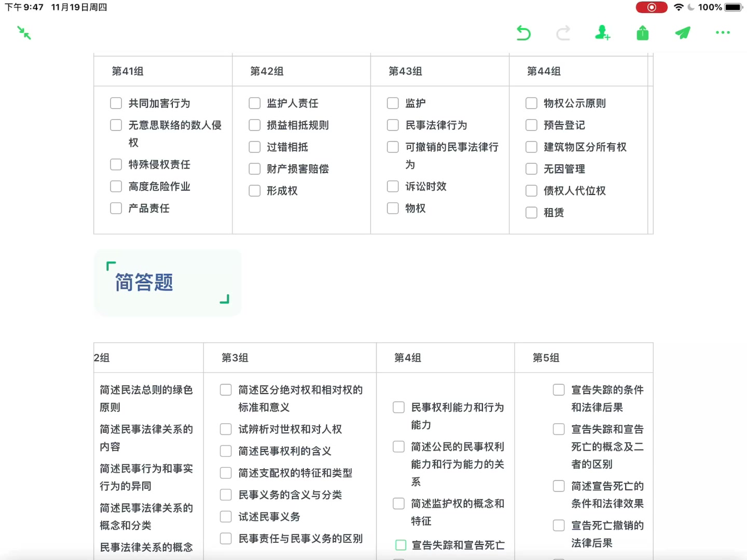This screenshot has width=747, height=560.
Task: Check the 共同加害行为 checkbox
Action: click(x=116, y=103)
